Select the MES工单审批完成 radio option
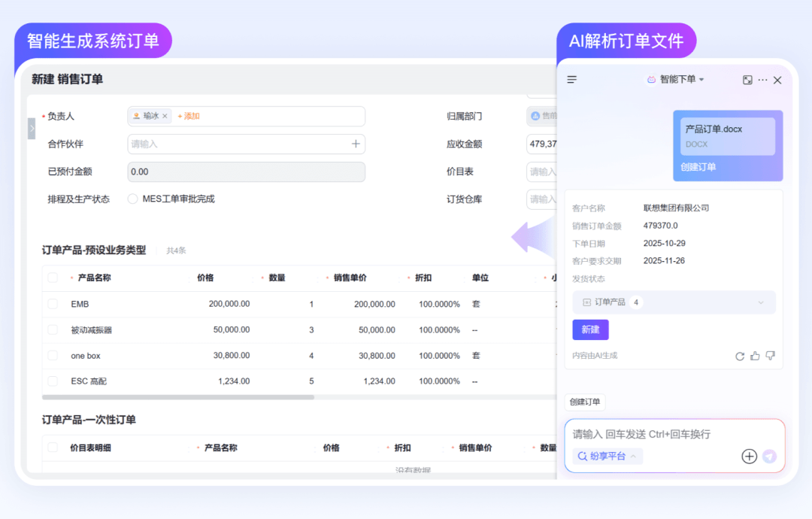This screenshot has height=519, width=812. (133, 199)
